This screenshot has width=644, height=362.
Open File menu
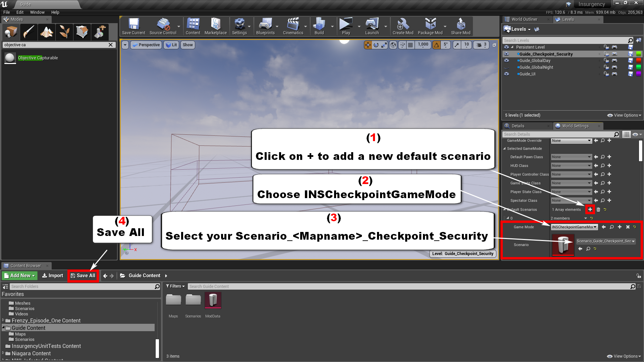pos(6,12)
